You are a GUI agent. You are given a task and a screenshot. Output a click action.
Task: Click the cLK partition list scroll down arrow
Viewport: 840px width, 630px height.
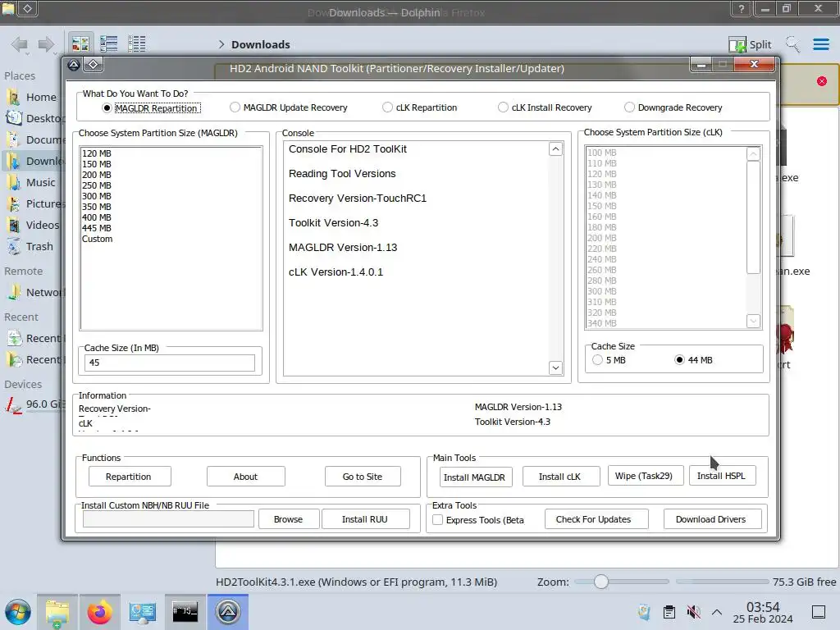click(753, 321)
